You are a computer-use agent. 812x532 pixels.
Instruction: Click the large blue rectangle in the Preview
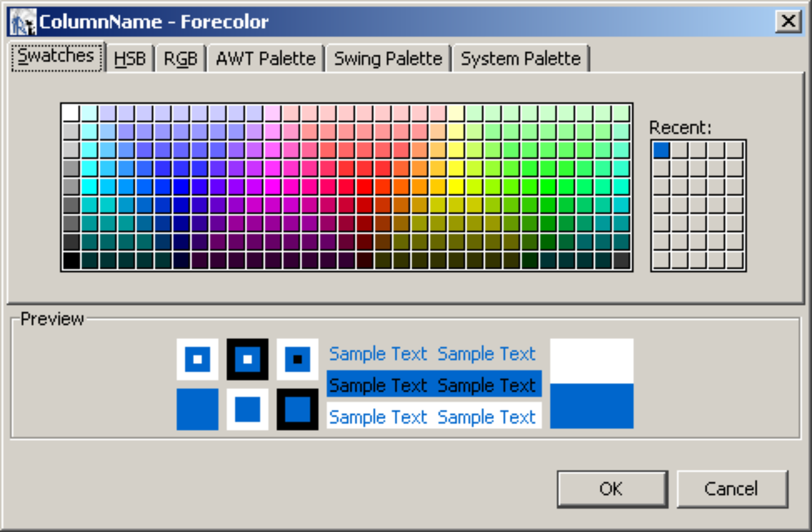tap(591, 406)
